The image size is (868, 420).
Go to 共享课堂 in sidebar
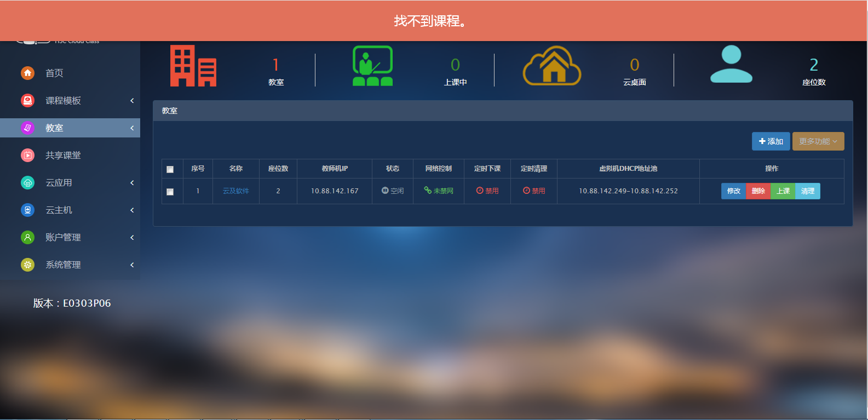tap(63, 155)
